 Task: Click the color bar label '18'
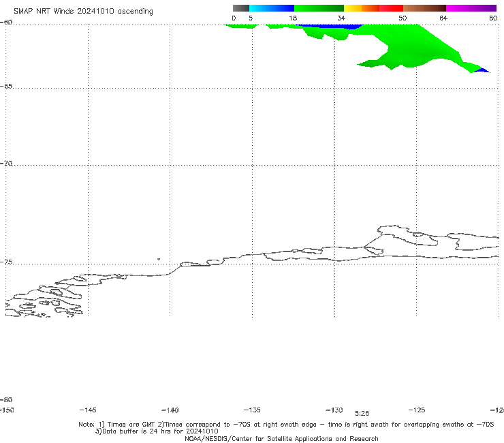[293, 18]
